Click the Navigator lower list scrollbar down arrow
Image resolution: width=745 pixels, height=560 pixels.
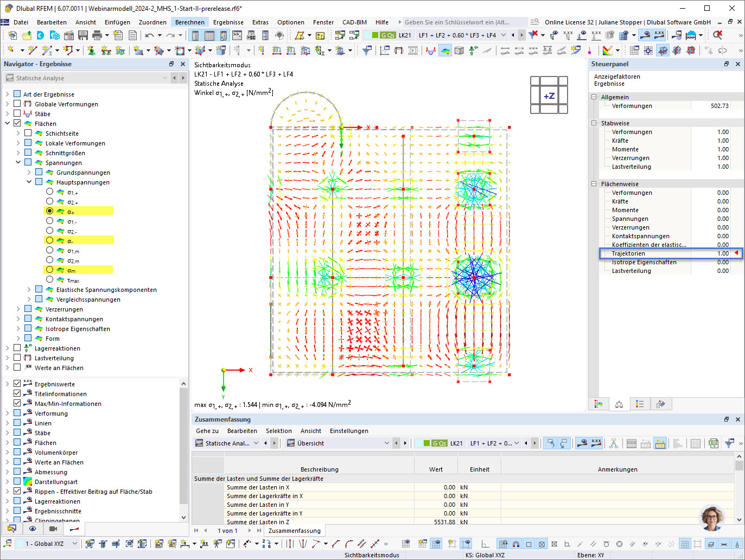[x=183, y=518]
